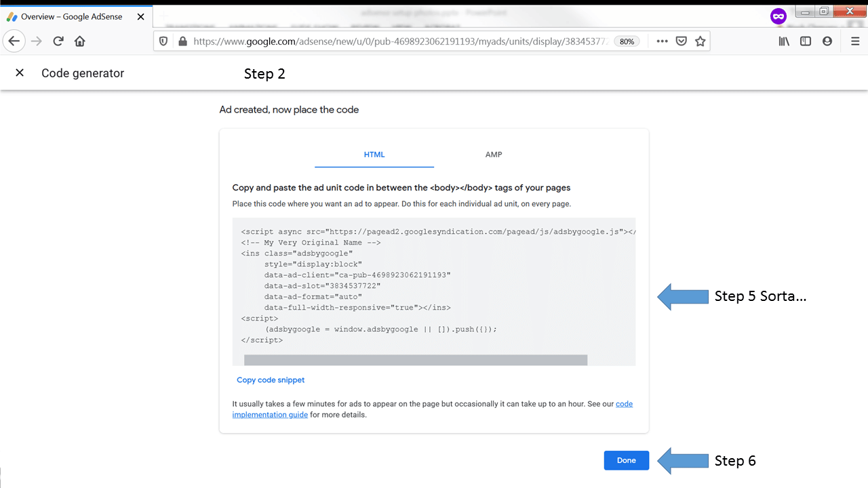Viewport: 868px width, 488px height.
Task: Click the adsbygoogle push code line
Action: [381, 329]
